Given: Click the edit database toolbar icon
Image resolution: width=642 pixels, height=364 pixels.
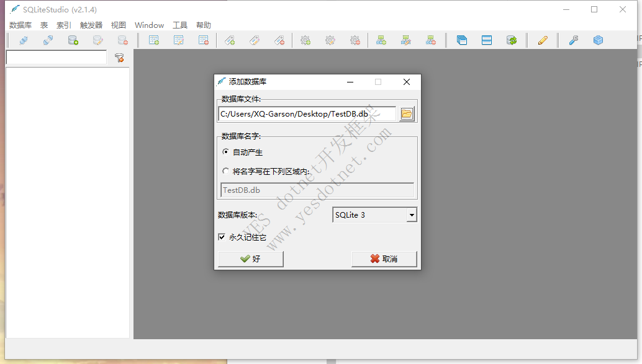Looking at the screenshot, I should 98,40.
